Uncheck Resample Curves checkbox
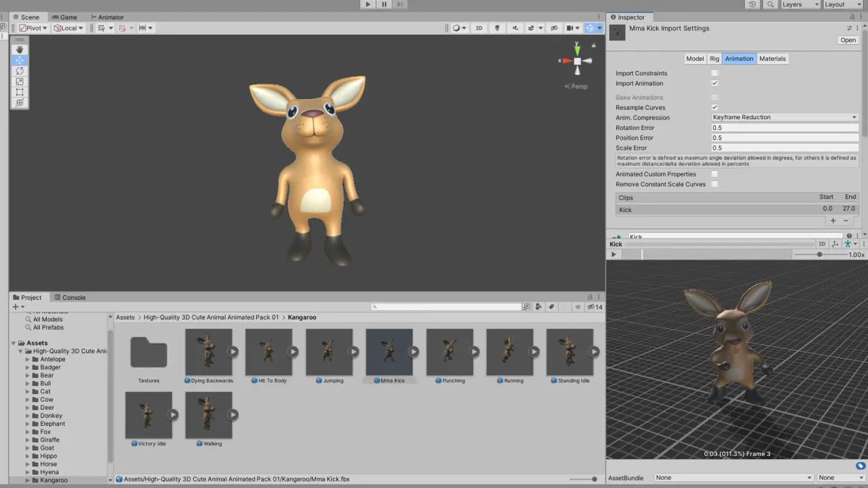Screen dimensions: 868x488 [715, 107]
